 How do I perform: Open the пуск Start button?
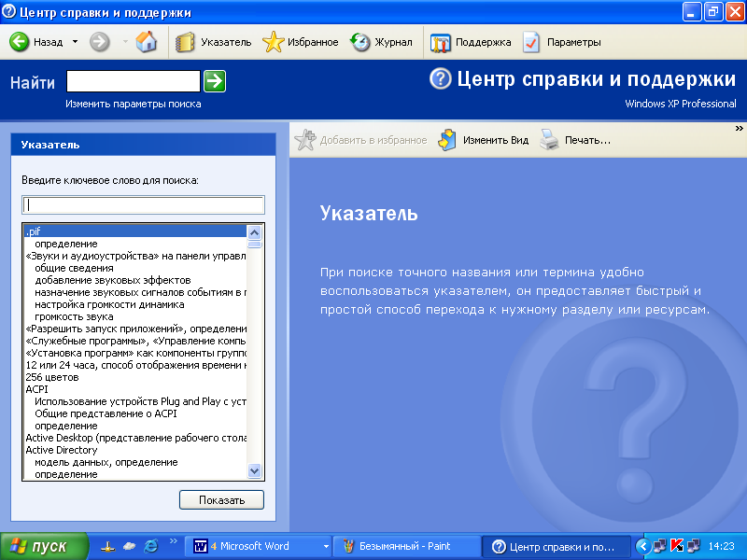(x=44, y=546)
